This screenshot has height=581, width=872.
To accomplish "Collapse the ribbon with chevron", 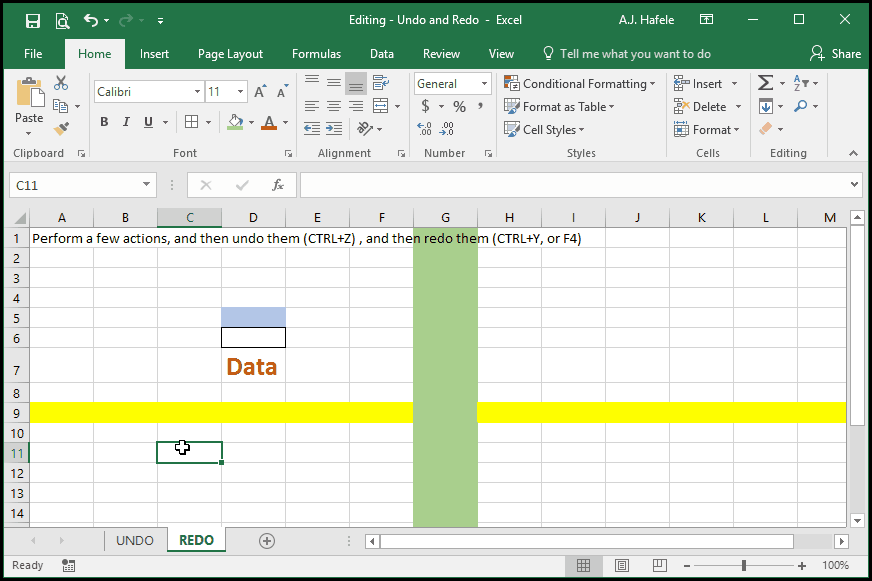I will pos(853,153).
